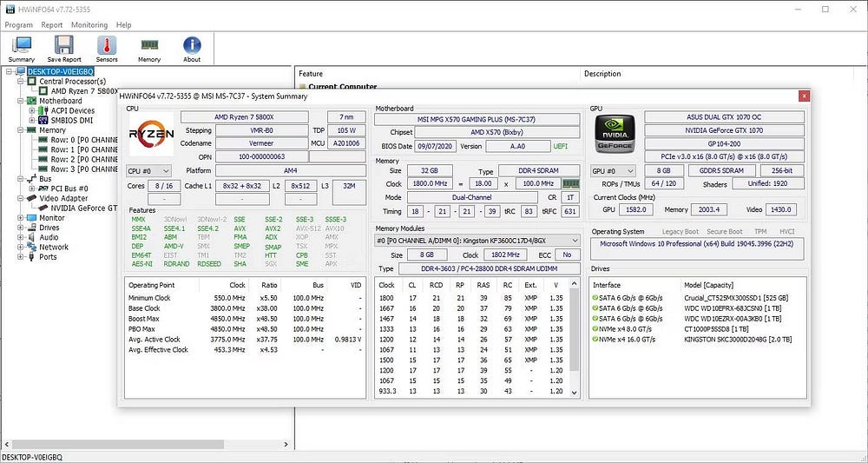868x463 pixels.
Task: Select the AMD Ryzen 7 5800X tree item
Action: (84, 91)
